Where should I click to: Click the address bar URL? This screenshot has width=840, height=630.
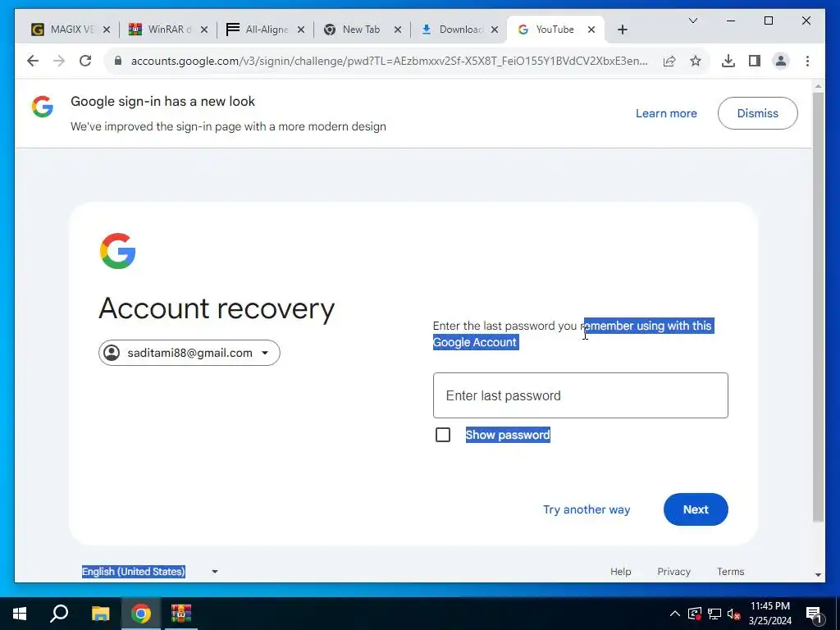(389, 61)
